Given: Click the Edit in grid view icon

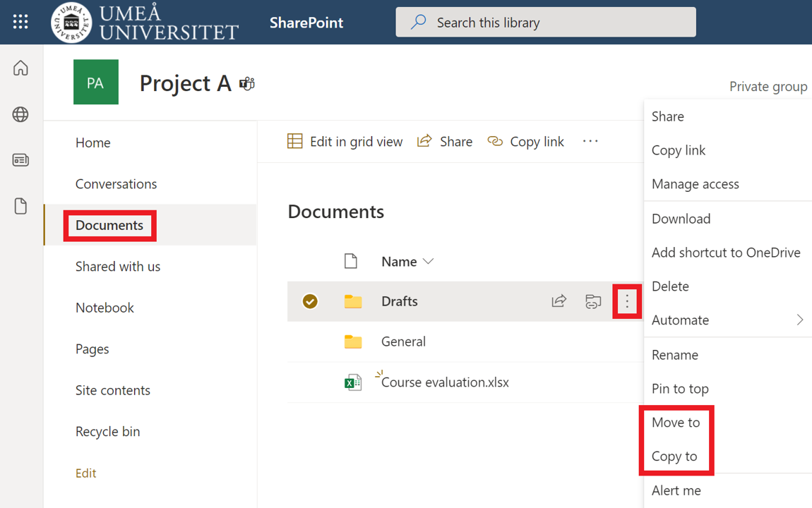Looking at the screenshot, I should (294, 141).
